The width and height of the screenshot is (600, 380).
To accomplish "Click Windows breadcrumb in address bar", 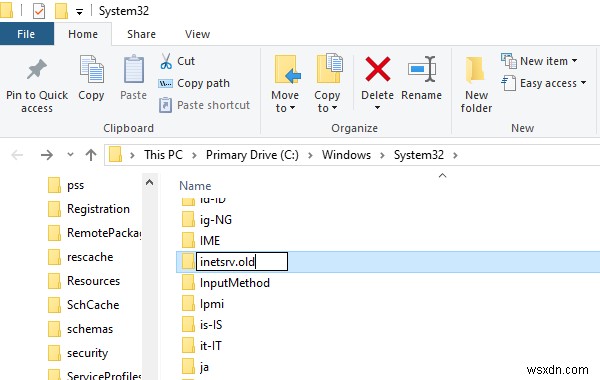I will click(x=346, y=155).
